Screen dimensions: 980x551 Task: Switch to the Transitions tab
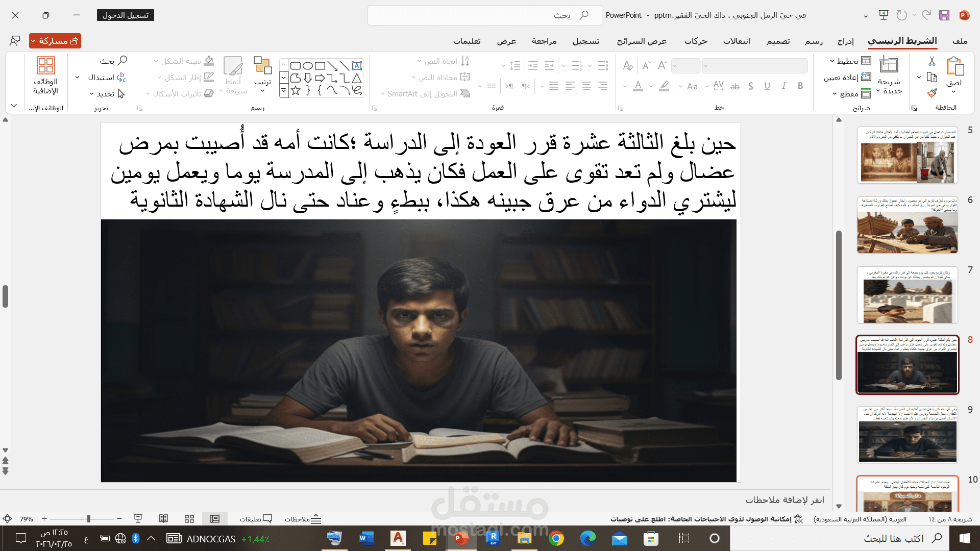click(736, 41)
